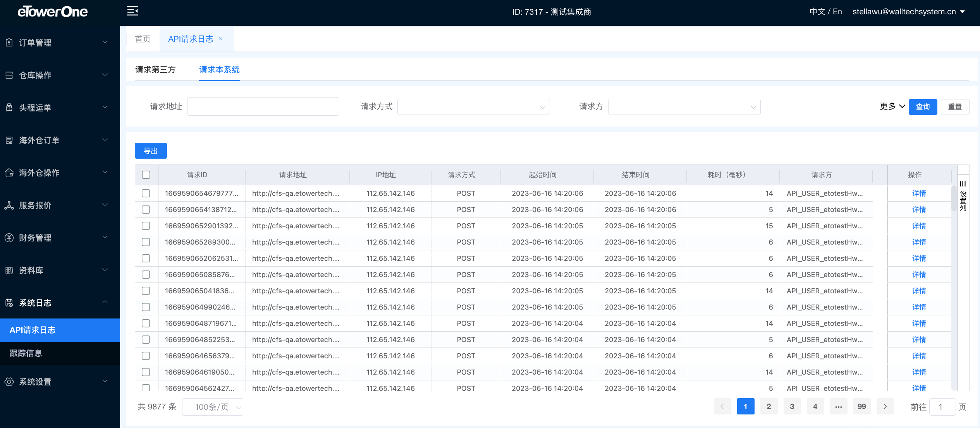Viewport: 980px width, 428px height.
Task: Open 详情 for request 166959064619050...
Action: [919, 372]
